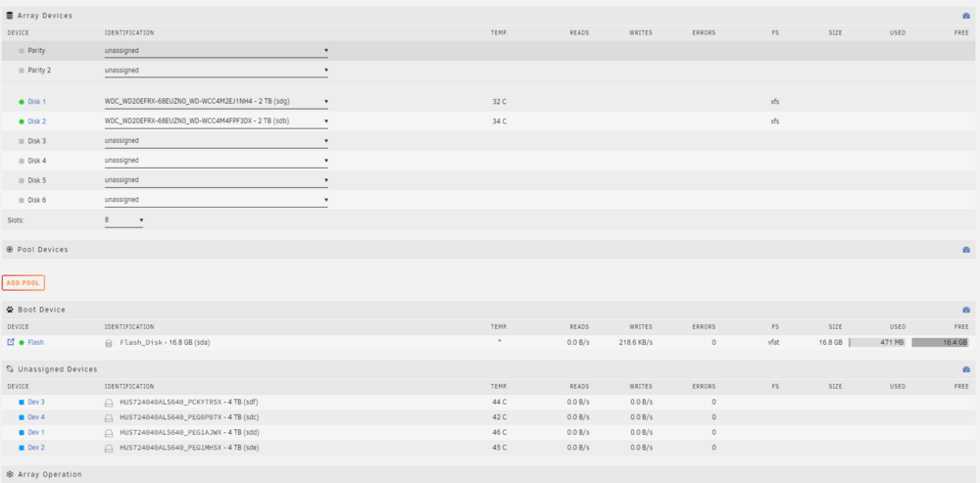Open the Dev 2 link
The height and width of the screenshot is (483, 980).
[x=36, y=448]
